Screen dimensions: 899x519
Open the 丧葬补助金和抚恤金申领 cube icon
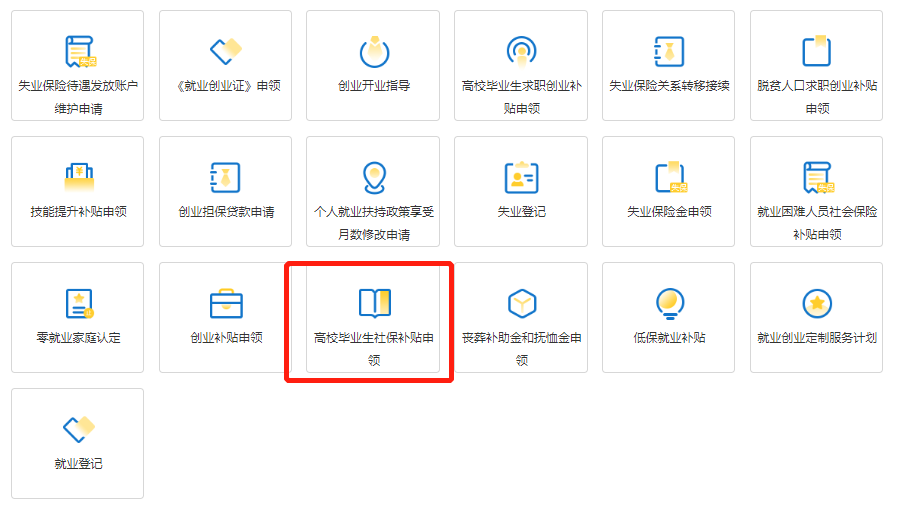click(x=522, y=303)
